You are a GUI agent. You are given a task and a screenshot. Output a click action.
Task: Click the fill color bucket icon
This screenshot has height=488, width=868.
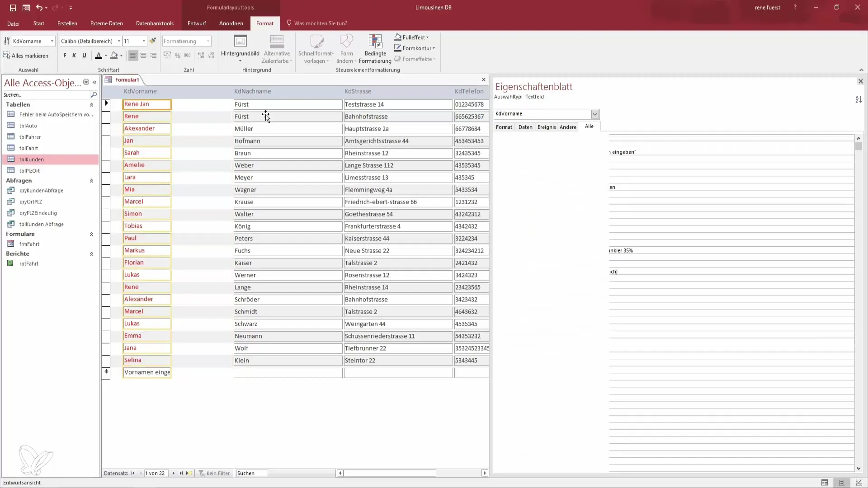(x=114, y=56)
